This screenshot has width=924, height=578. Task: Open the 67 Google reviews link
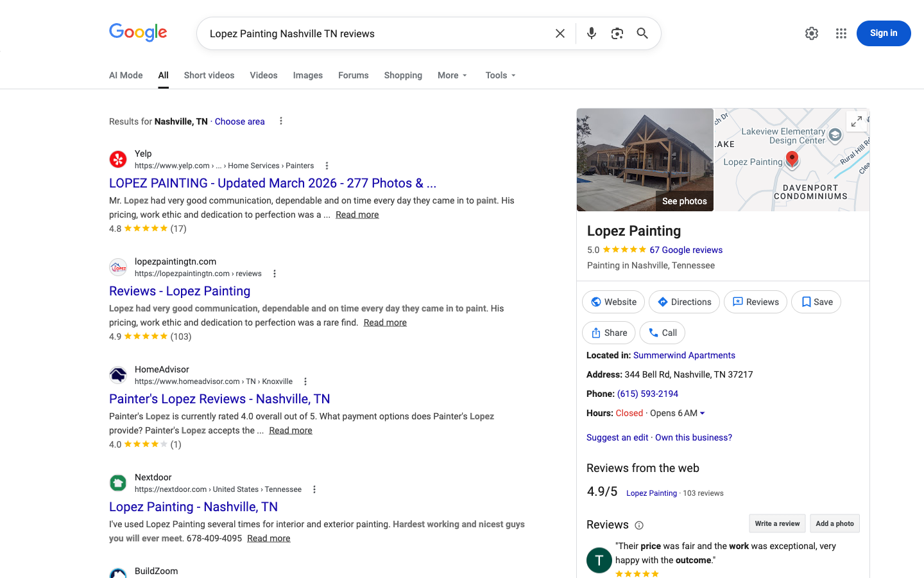point(686,250)
